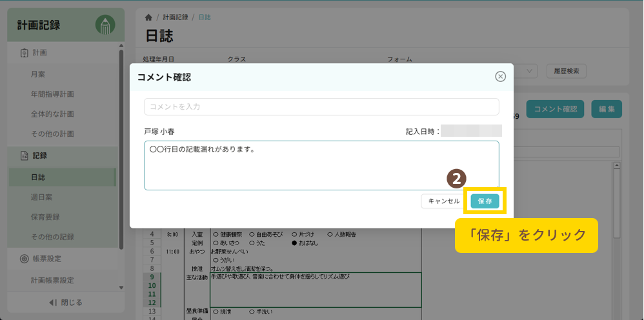644x320 pixels.
Task: Click the green pencil logo icon
Action: 105,25
